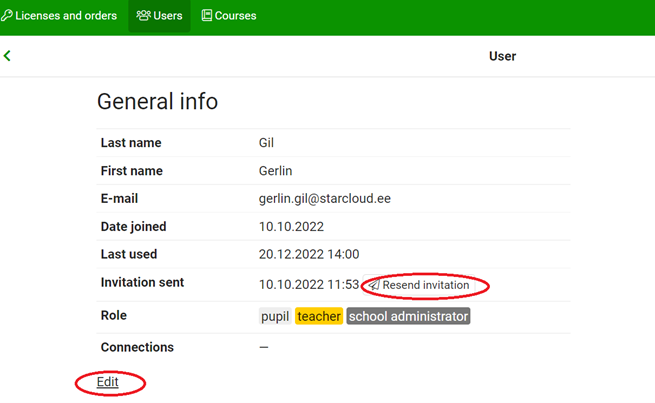Click the first name value Gerlin
Screen dimensions: 655x403
[275, 171]
